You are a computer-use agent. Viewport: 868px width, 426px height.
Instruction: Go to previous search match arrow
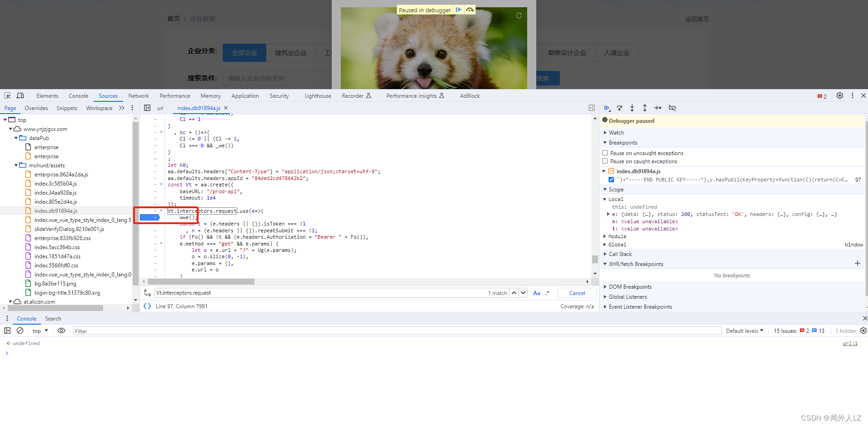[514, 293]
